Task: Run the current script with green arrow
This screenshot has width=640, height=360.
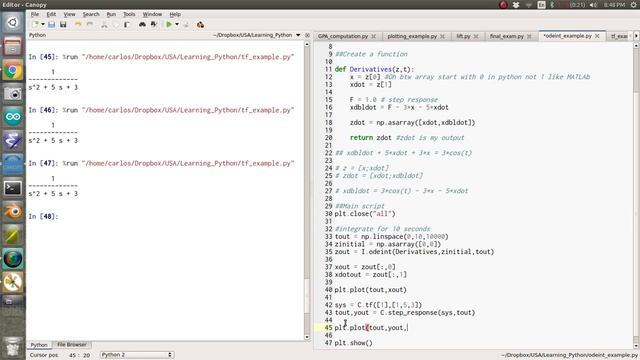Action: pyautogui.click(x=169, y=25)
